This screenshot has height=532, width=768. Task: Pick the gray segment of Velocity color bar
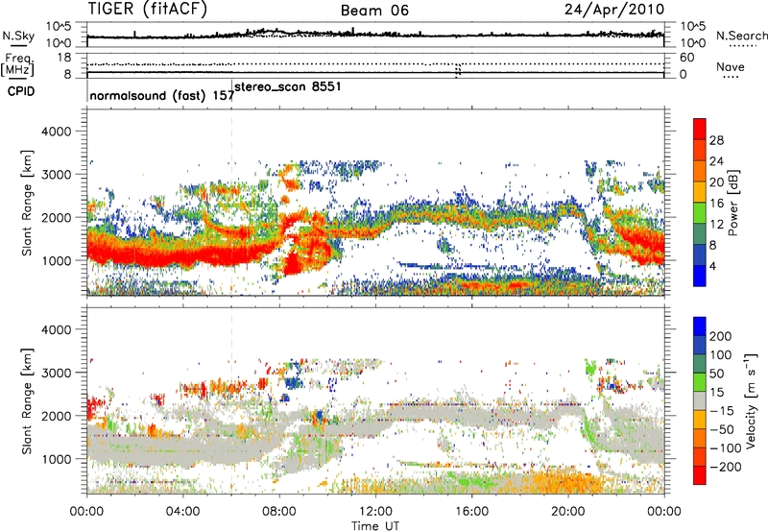[700, 400]
